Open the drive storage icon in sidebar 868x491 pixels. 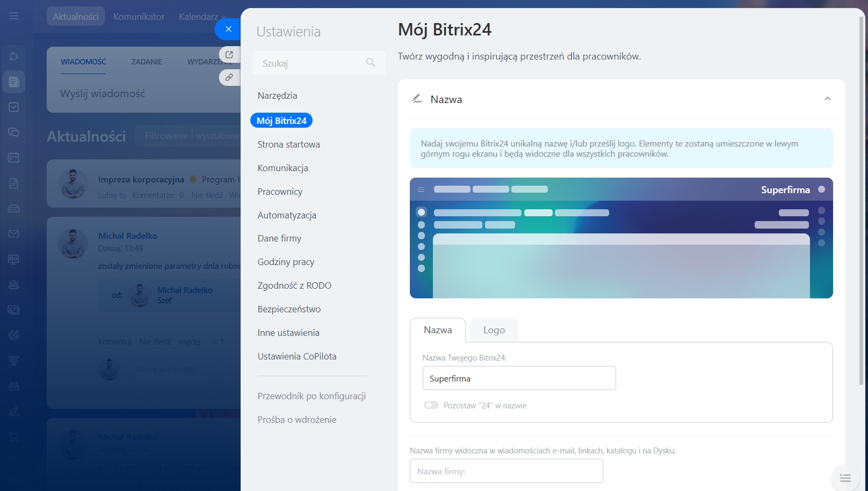click(14, 208)
